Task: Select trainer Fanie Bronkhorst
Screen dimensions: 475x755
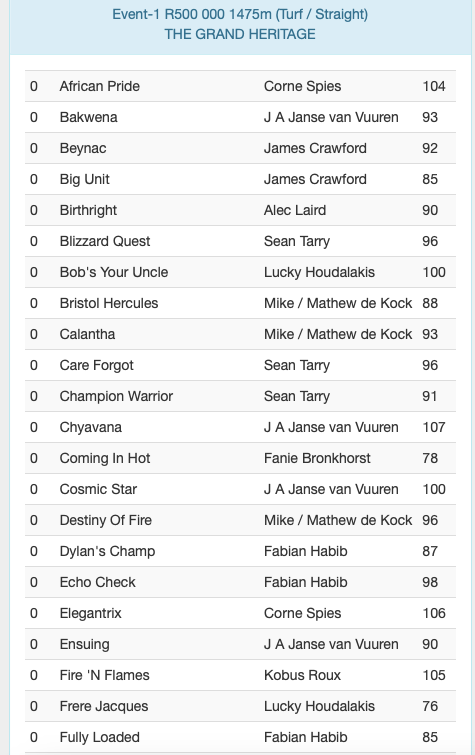Action: tap(317, 458)
